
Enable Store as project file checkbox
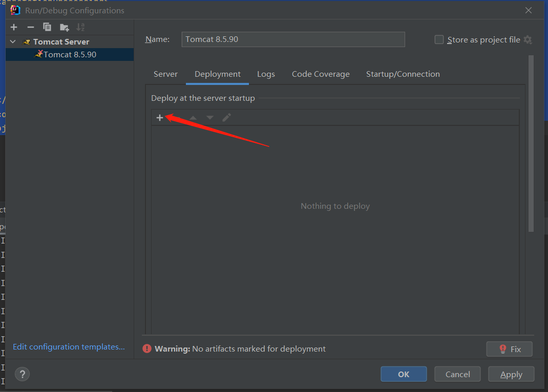coord(439,39)
